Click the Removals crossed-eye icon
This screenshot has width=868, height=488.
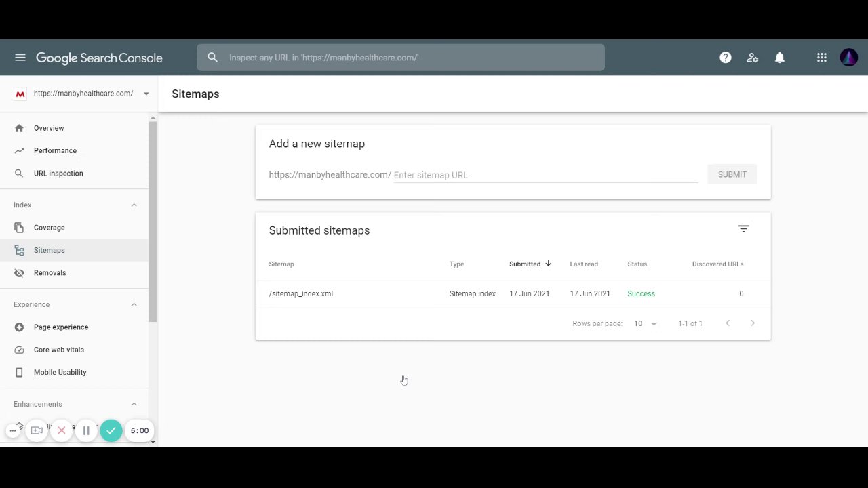19,273
